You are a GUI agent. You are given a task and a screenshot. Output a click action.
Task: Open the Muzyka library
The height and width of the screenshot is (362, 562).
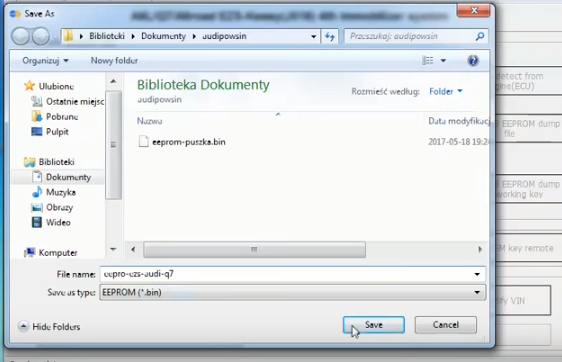[x=61, y=192]
